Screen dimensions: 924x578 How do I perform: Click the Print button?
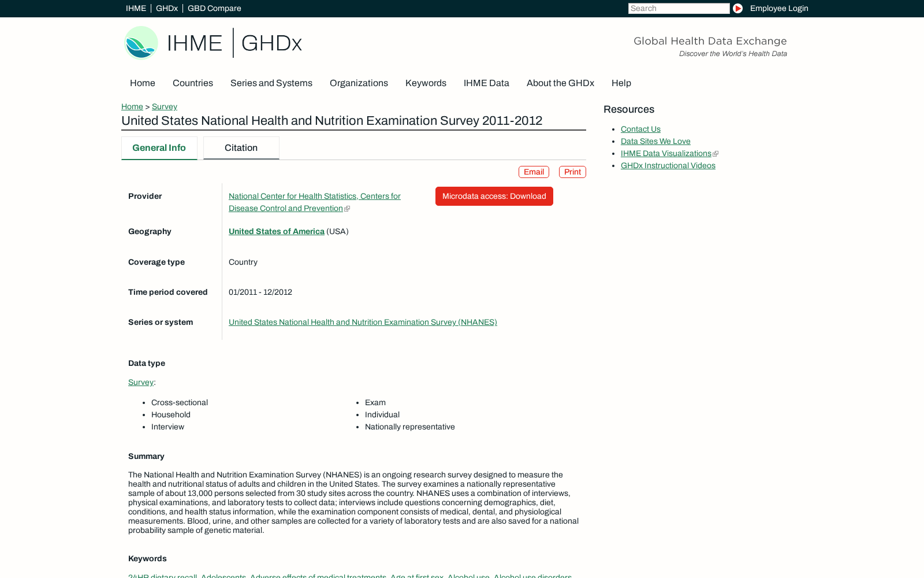tap(572, 172)
